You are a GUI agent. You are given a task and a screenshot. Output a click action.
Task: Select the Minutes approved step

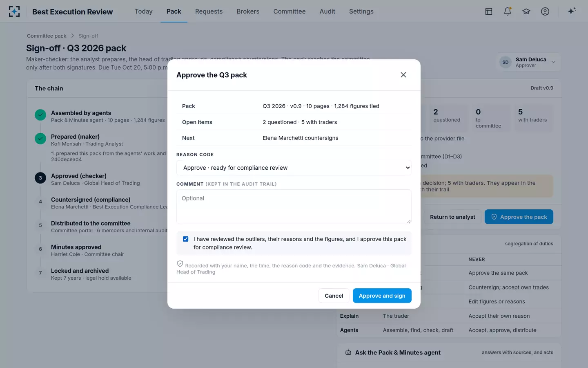point(76,247)
